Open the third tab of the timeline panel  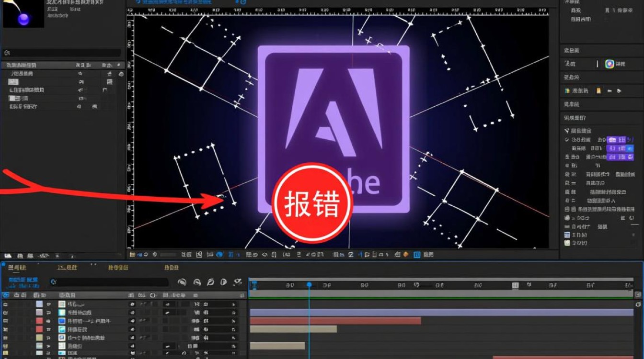click(118, 268)
